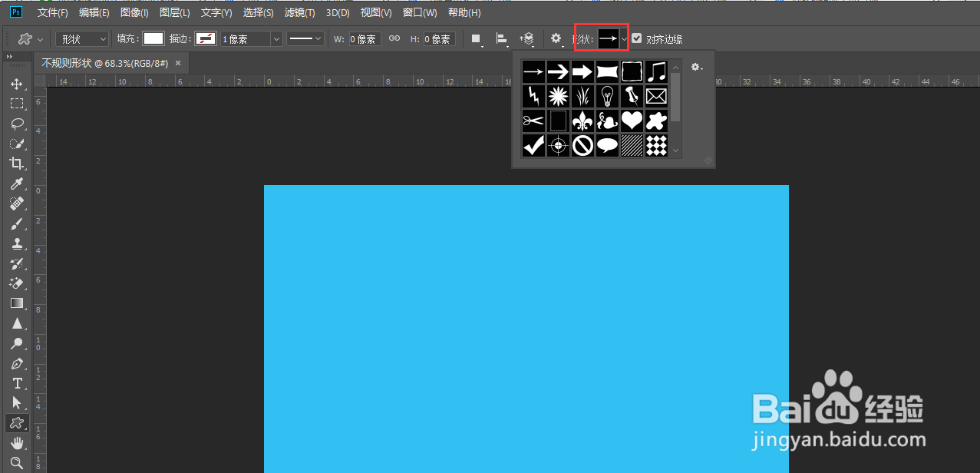Select the Brush tool

click(17, 223)
